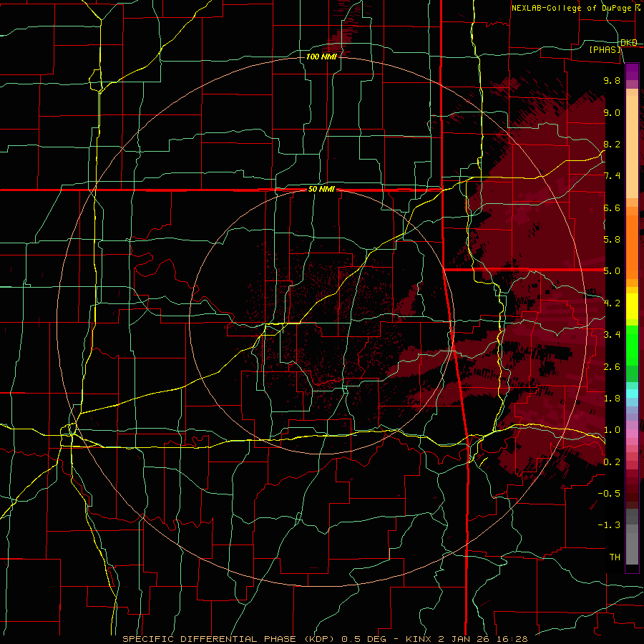The image size is (644, 644).
Task: Click the 7.4 value on the KDP scale
Action: pyautogui.click(x=612, y=176)
